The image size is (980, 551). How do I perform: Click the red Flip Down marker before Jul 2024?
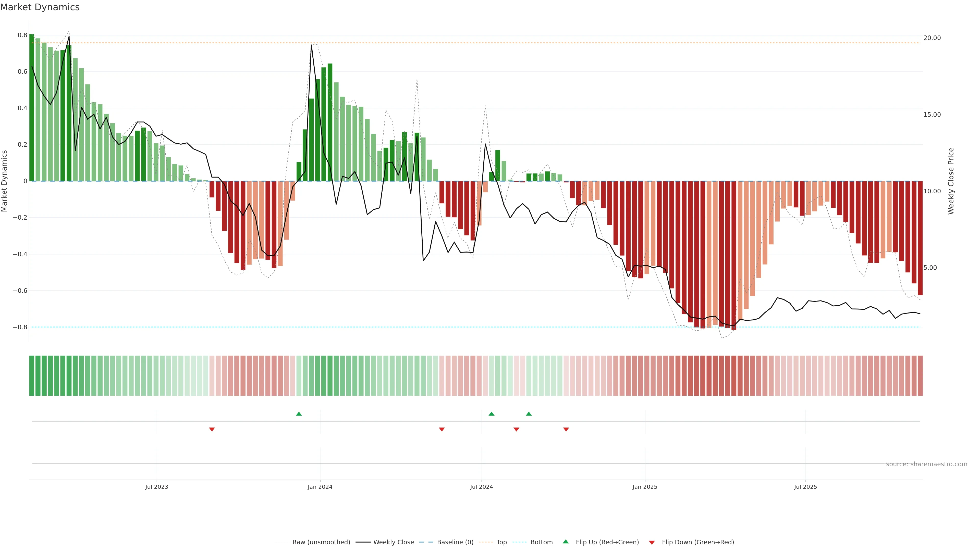tap(442, 429)
